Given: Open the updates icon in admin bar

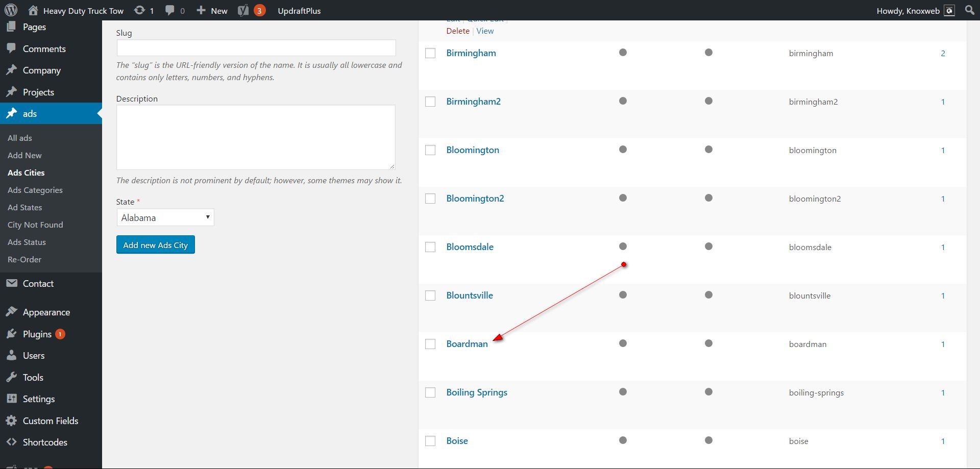Looking at the screenshot, I should point(139,10).
